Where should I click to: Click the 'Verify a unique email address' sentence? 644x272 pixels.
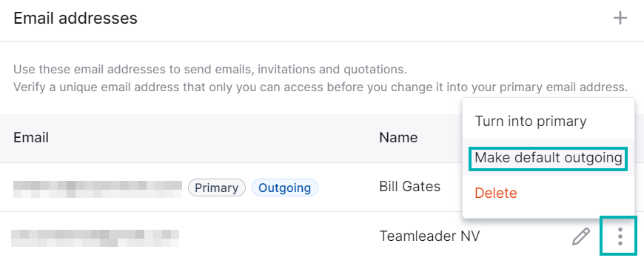pyautogui.click(x=321, y=87)
